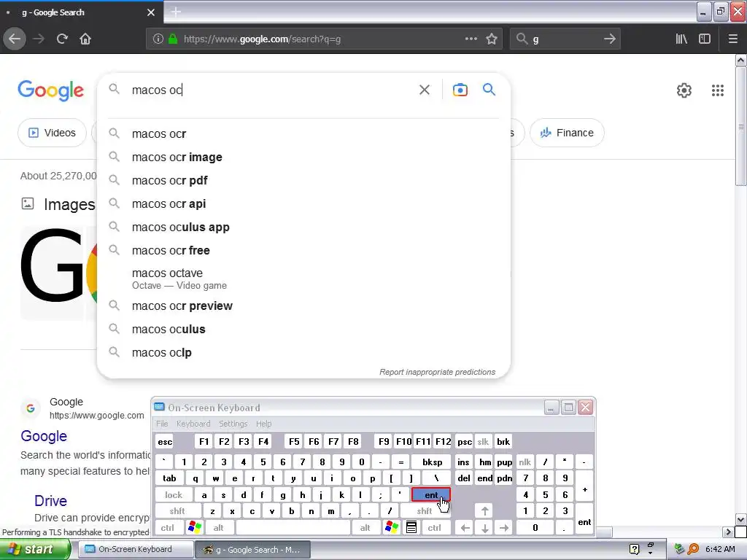Filter results by Videos tab
This screenshot has width=747, height=560.
click(52, 133)
